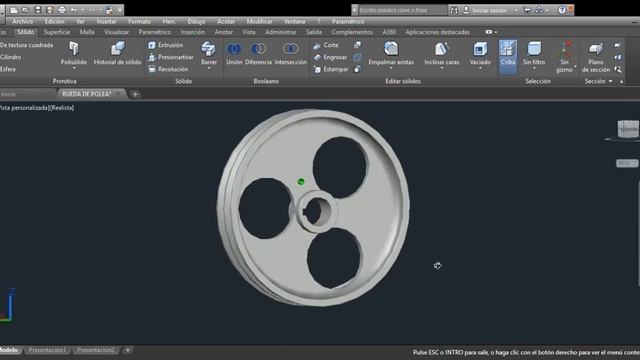This screenshot has width=640, height=360.
Task: Click the Esfera primitive option
Action: click(8, 69)
